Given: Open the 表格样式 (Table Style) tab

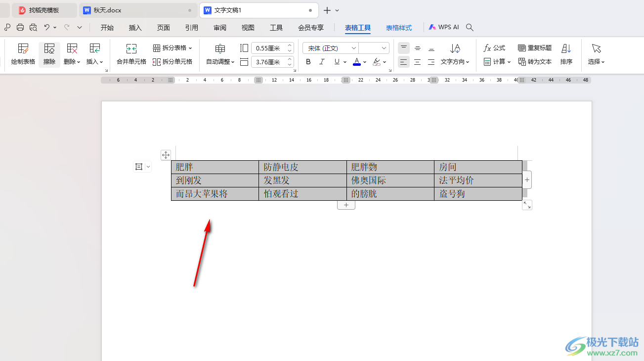Looking at the screenshot, I should 399,28.
